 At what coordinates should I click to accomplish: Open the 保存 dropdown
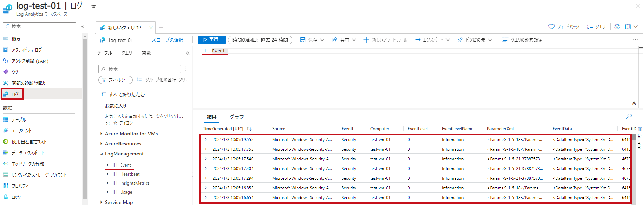click(312, 40)
